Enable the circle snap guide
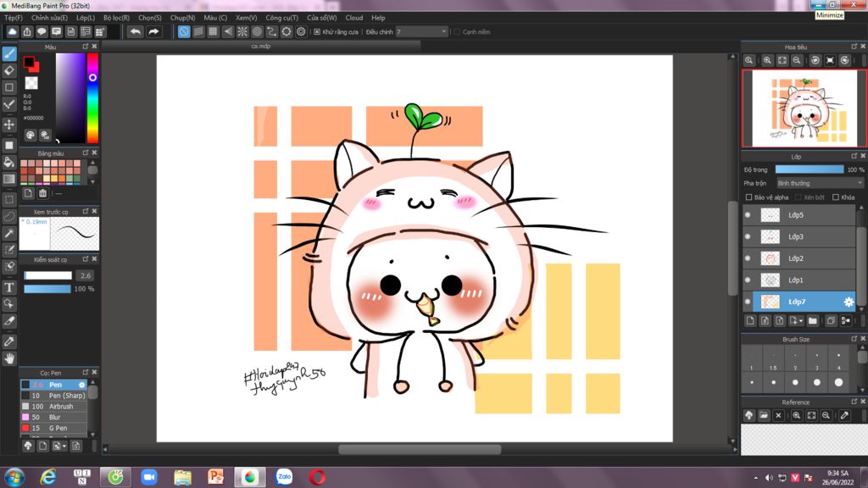Viewport: 868px width, 488px height. [x=257, y=31]
